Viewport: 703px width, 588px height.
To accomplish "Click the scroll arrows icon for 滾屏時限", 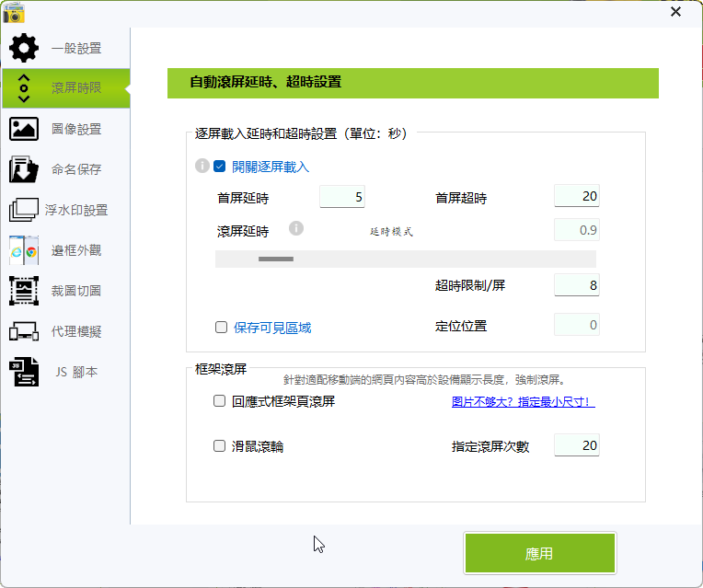I will coord(24,88).
